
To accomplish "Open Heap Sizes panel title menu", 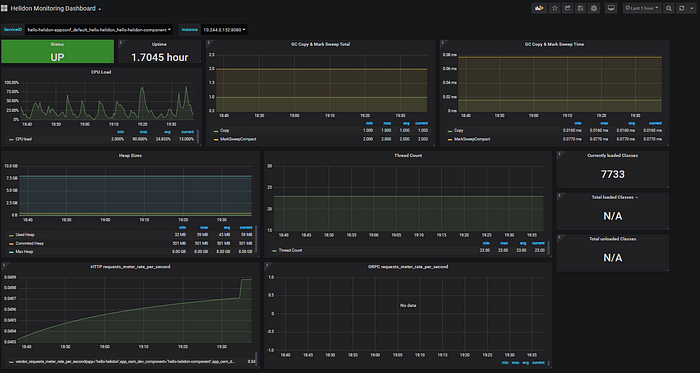I will click(130, 156).
